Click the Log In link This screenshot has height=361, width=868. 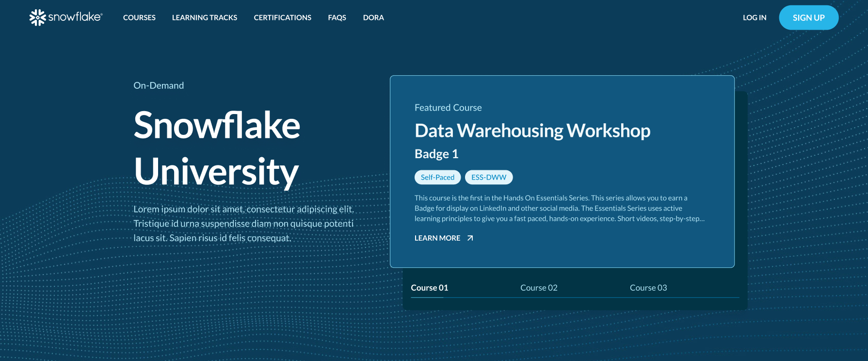[x=755, y=17]
